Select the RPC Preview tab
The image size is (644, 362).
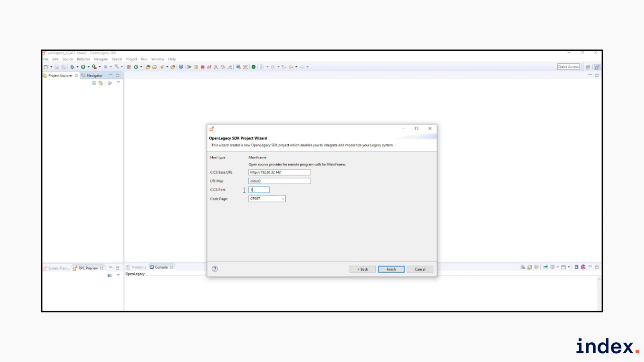tap(88, 268)
